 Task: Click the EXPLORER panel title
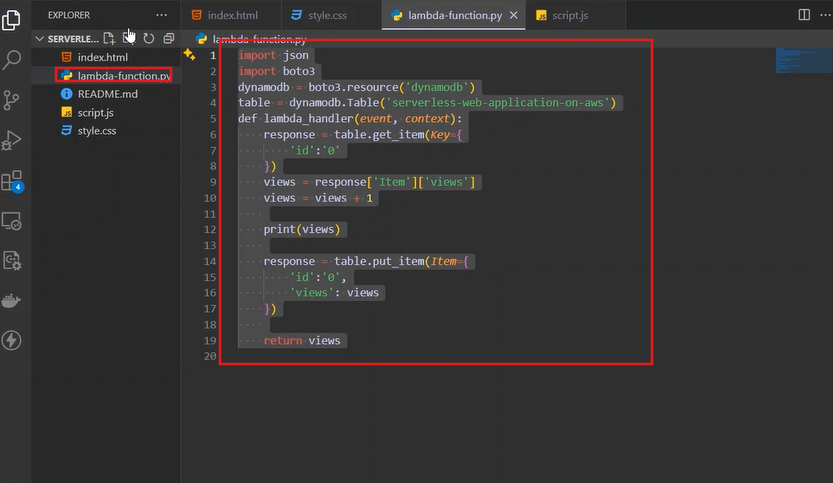69,15
